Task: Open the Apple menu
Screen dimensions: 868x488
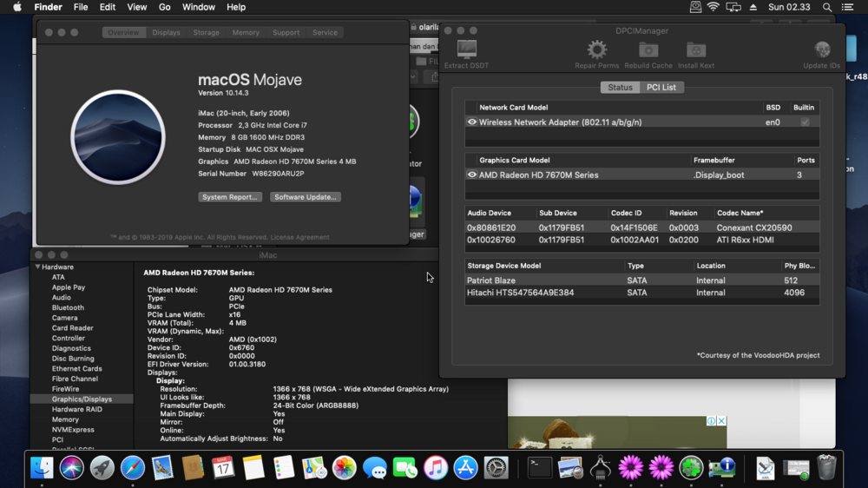Action: pyautogui.click(x=17, y=7)
